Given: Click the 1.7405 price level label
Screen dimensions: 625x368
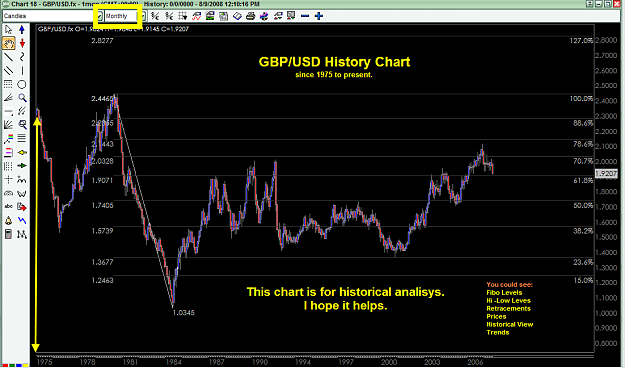Looking at the screenshot, I should pyautogui.click(x=102, y=205).
